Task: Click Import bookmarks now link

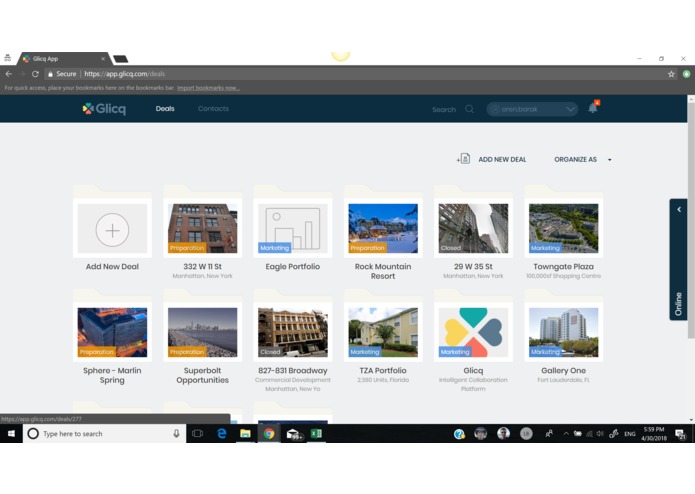Action: (x=208, y=88)
